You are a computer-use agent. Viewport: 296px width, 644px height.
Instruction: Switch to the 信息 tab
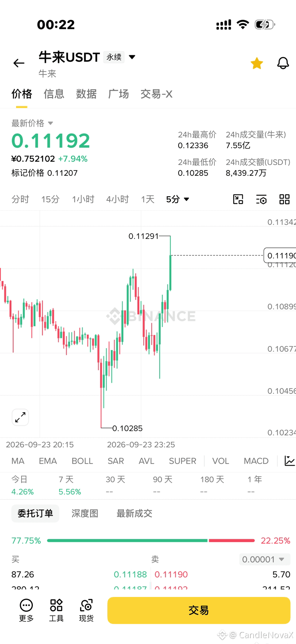click(x=54, y=94)
